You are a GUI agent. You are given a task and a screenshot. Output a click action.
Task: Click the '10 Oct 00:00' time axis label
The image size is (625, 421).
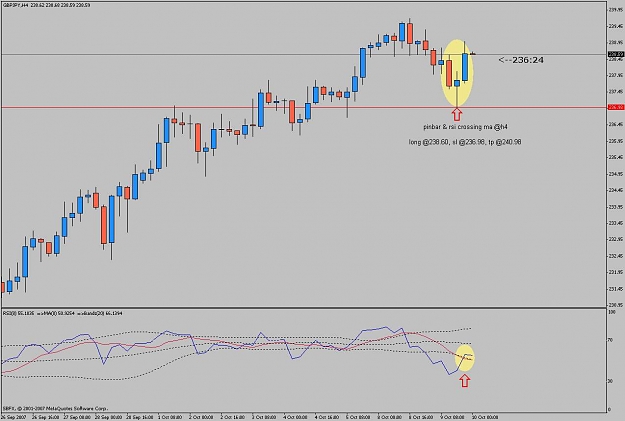pos(484,417)
